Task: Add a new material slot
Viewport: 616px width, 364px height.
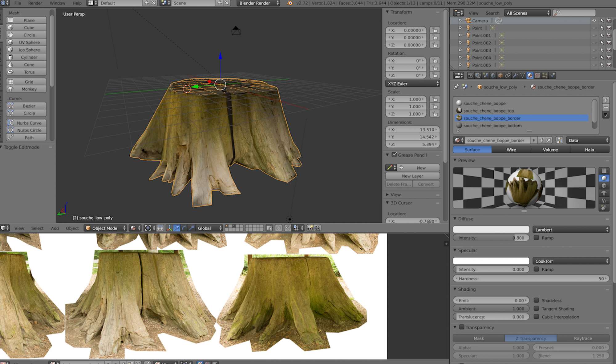Action: point(606,100)
